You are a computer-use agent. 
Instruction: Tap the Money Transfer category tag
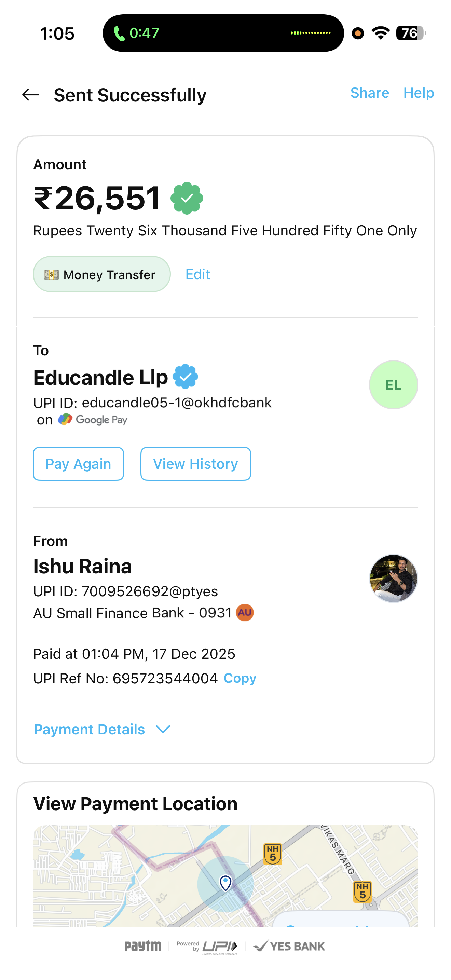click(x=101, y=274)
